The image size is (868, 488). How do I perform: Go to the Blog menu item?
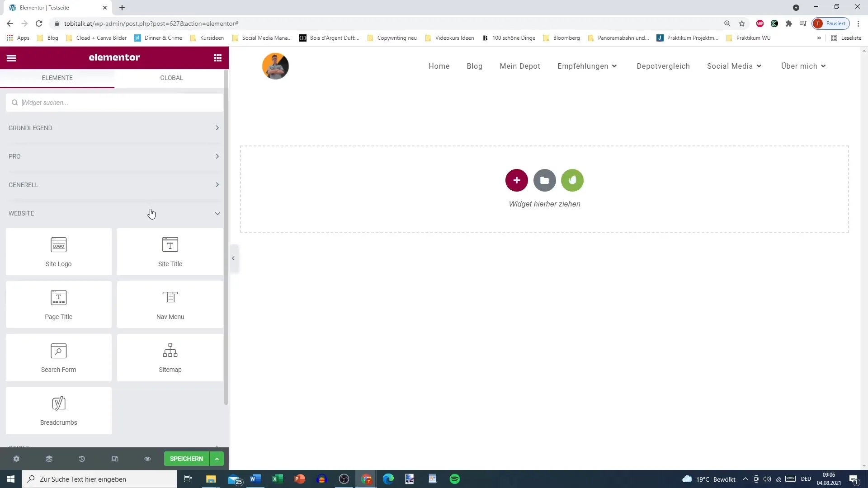tap(475, 66)
